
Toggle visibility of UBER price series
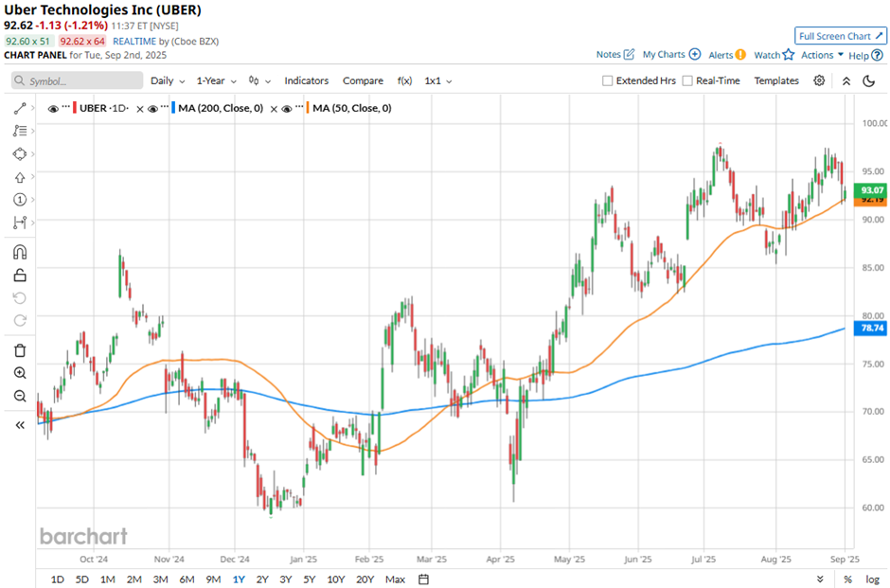(53, 108)
